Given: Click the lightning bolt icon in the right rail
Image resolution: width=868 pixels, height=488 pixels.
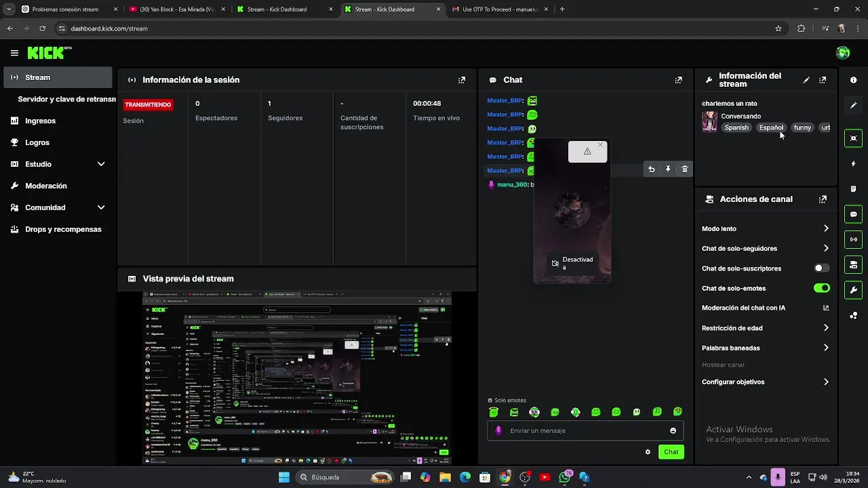Looking at the screenshot, I should (x=853, y=163).
